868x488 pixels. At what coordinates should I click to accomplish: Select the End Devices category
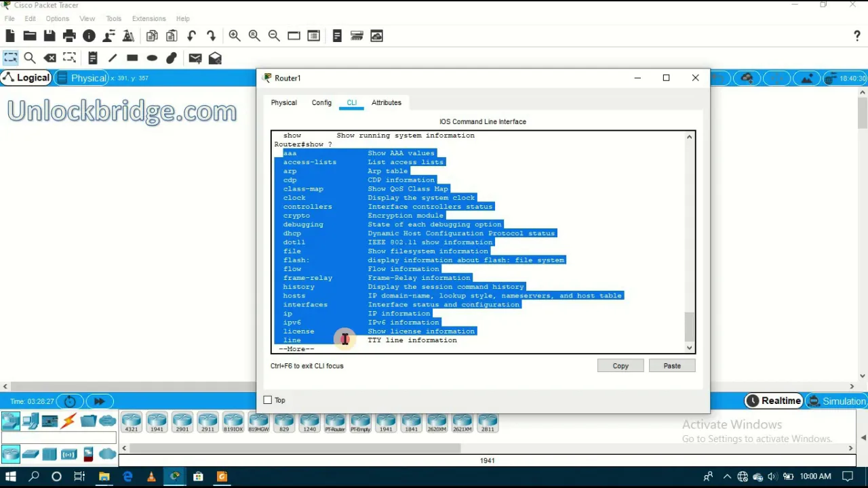pos(31,422)
